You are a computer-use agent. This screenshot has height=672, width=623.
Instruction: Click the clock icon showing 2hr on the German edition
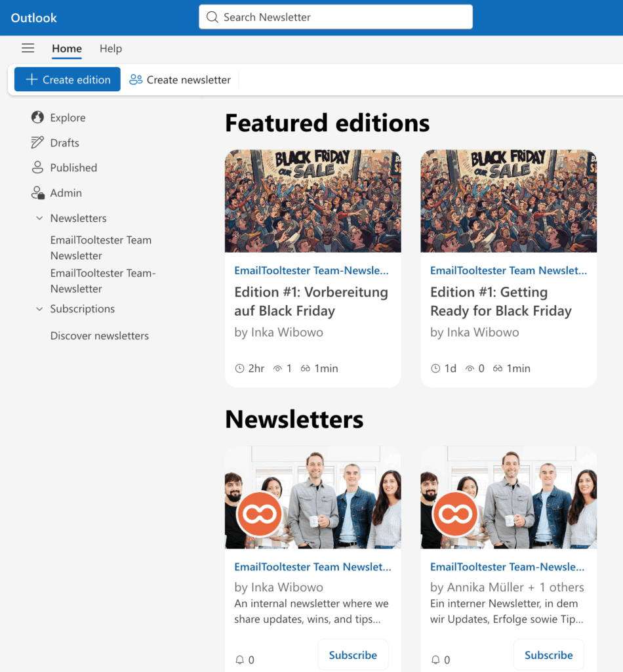[x=240, y=368]
